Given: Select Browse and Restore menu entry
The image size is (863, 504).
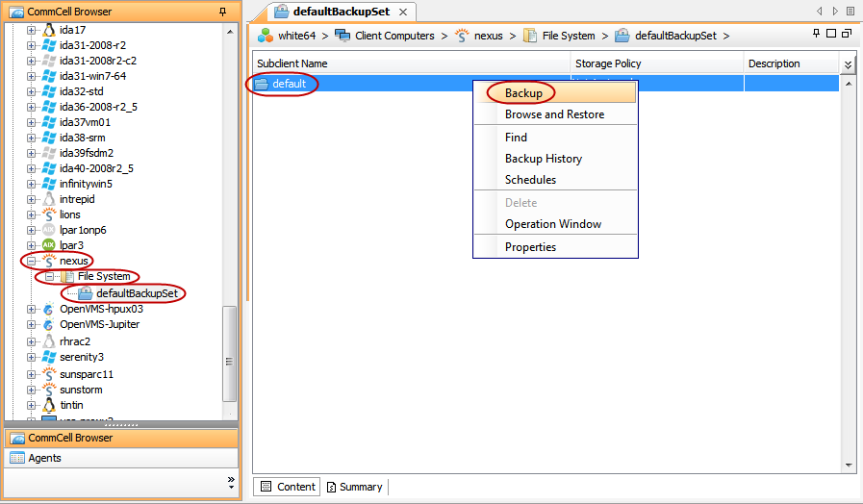Looking at the screenshot, I should coord(554,114).
